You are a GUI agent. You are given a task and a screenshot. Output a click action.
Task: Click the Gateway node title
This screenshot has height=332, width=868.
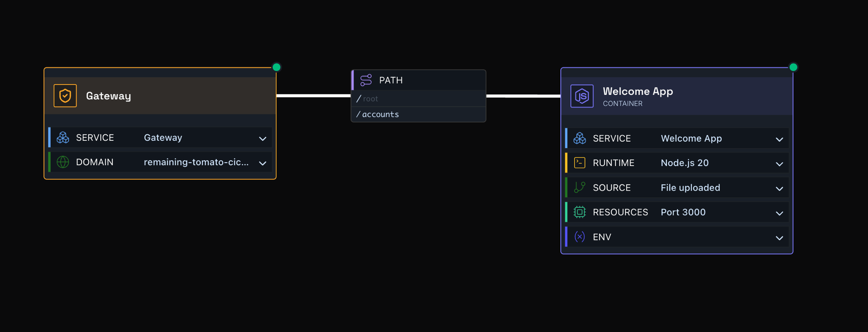click(108, 96)
